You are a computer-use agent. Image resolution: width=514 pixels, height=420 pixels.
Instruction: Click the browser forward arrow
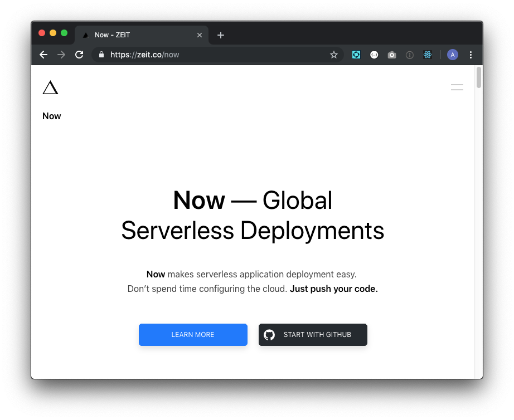coord(61,55)
